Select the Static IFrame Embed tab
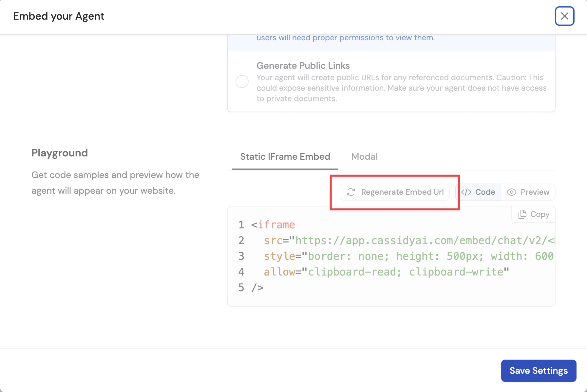The height and width of the screenshot is (392, 587). click(285, 156)
